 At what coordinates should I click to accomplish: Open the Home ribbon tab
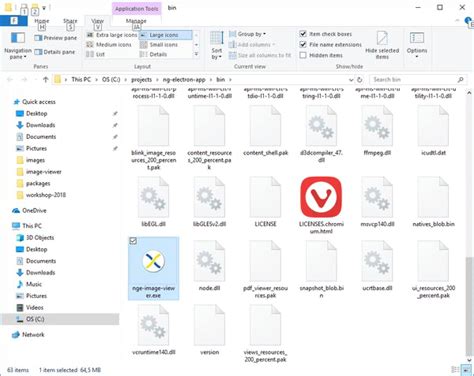pos(42,21)
